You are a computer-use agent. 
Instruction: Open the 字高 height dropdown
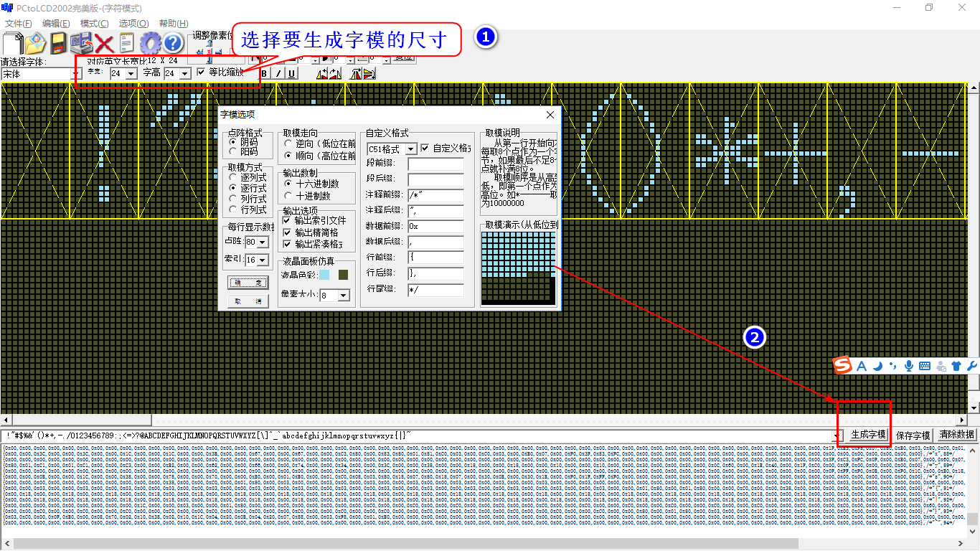coord(185,74)
